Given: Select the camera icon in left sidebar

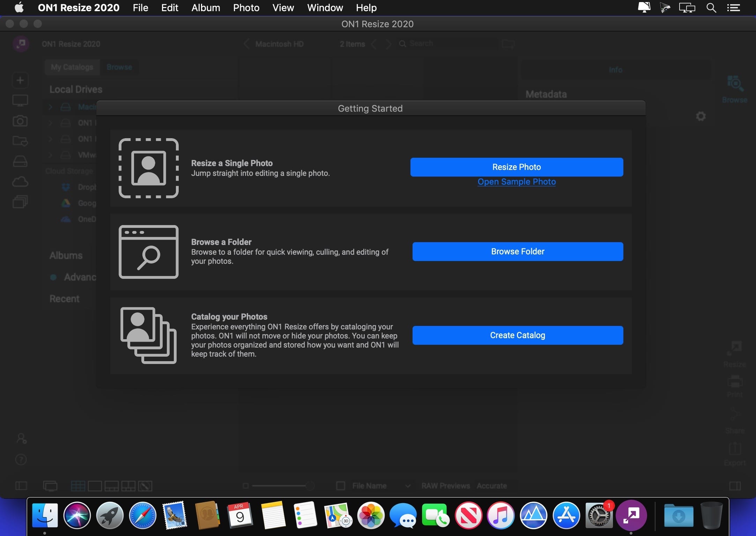Looking at the screenshot, I should coord(20,121).
